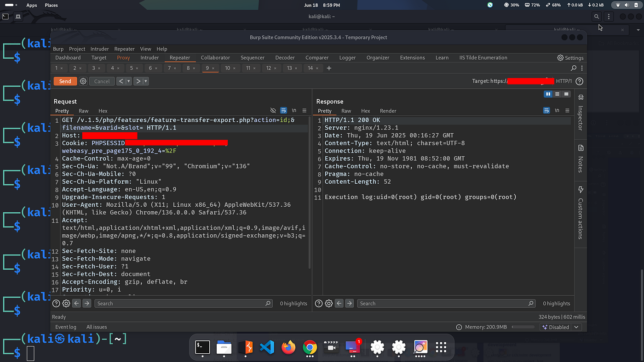Select side-by-side layout view

click(x=548, y=94)
